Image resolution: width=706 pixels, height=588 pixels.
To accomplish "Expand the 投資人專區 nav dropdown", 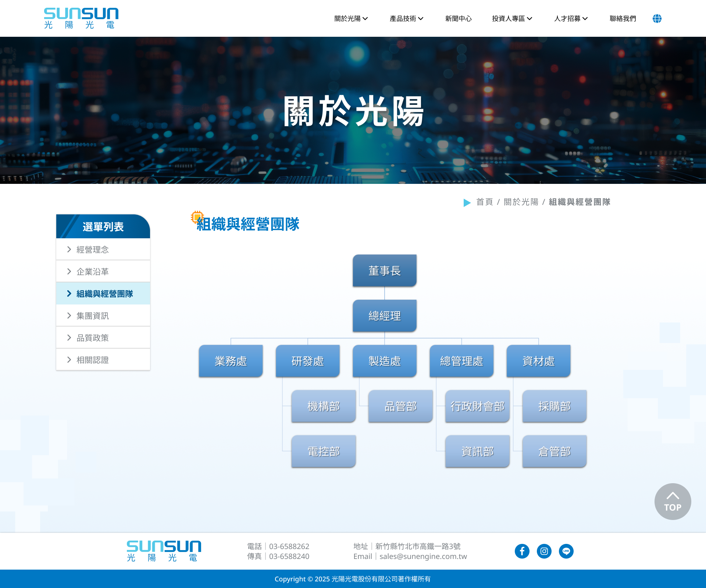I will 512,18.
